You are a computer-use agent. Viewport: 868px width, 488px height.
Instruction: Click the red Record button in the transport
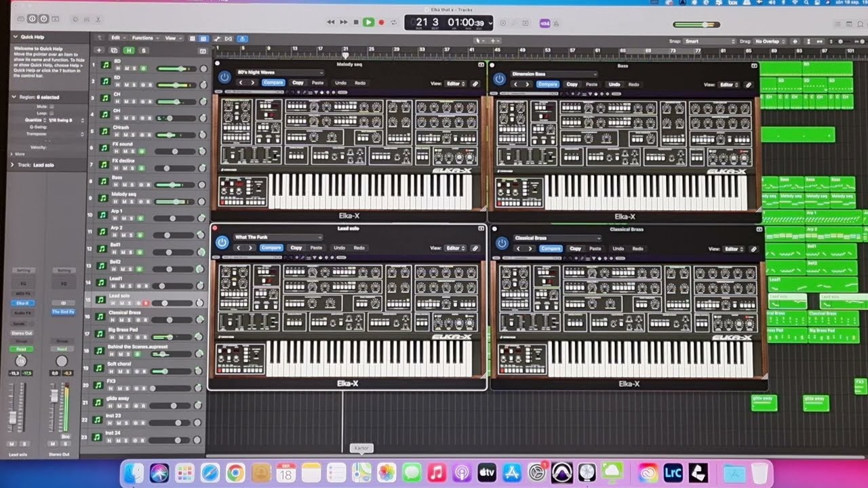[x=381, y=22]
